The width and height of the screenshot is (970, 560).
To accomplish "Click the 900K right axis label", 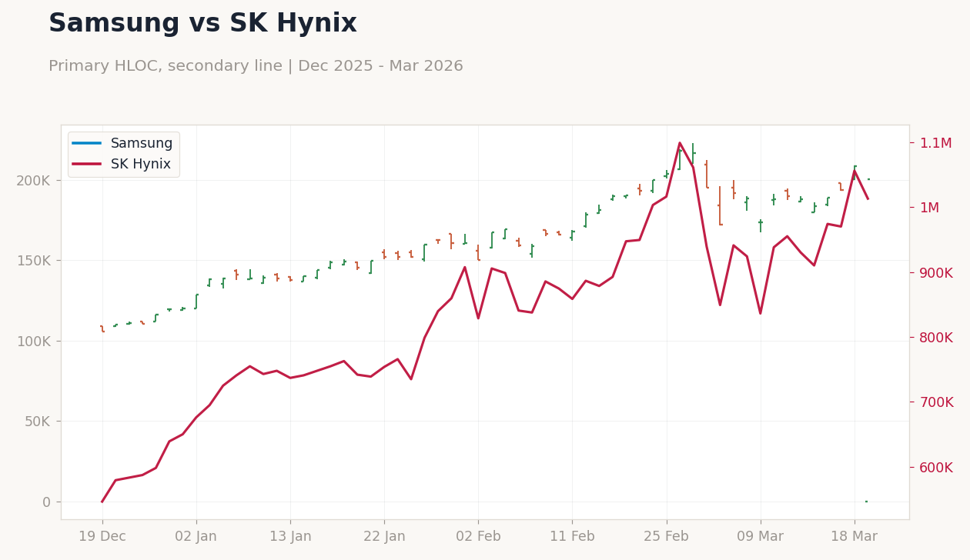I will (x=936, y=273).
